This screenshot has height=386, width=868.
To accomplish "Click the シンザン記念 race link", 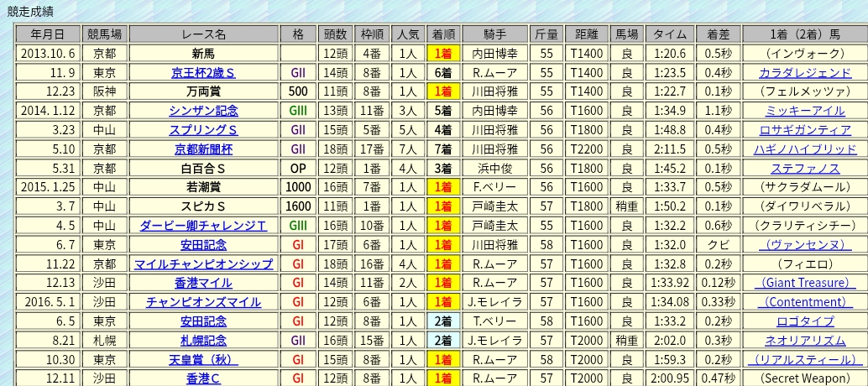I will tap(203, 111).
